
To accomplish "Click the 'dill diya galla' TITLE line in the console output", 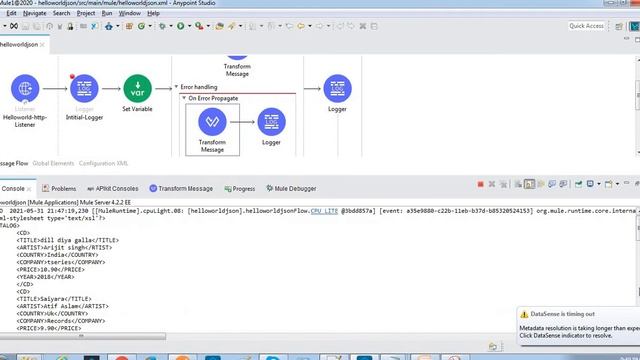I will pyautogui.click(x=68, y=240).
